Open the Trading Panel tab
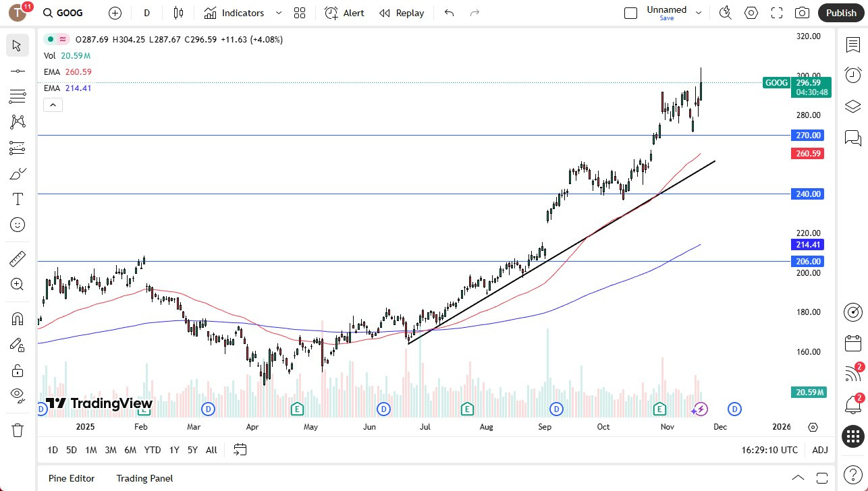Screen dimensions: 868x491 [x=144, y=478]
